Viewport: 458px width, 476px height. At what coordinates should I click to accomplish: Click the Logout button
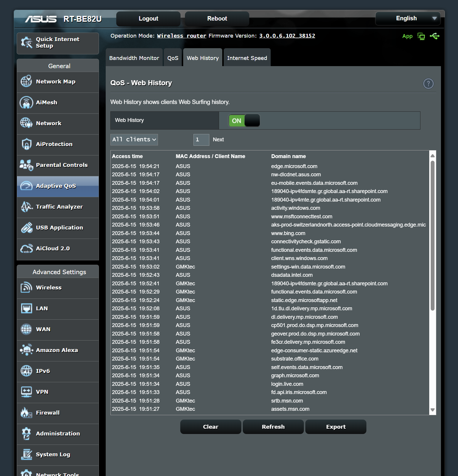(148, 19)
